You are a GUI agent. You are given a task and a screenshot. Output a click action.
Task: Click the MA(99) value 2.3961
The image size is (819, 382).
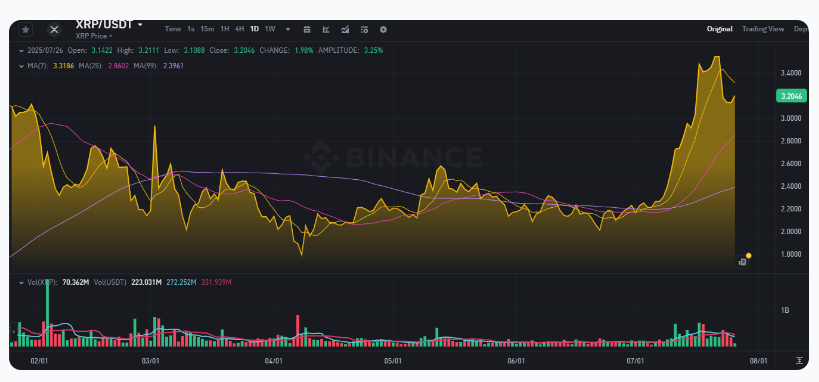click(x=173, y=66)
